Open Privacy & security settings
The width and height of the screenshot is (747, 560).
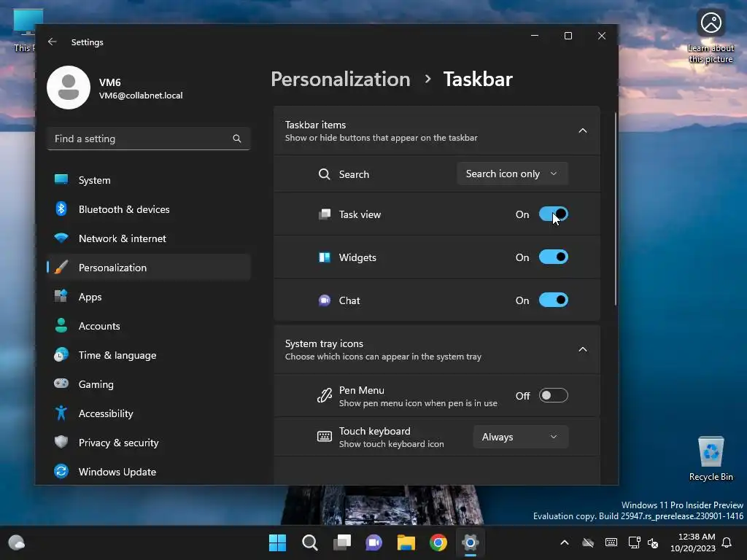(149, 443)
